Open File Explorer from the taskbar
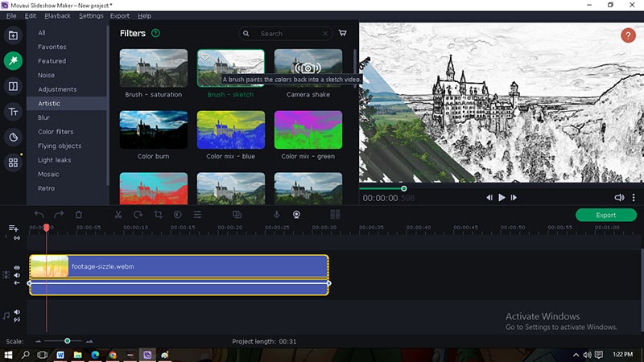The height and width of the screenshot is (362, 644). [x=77, y=355]
